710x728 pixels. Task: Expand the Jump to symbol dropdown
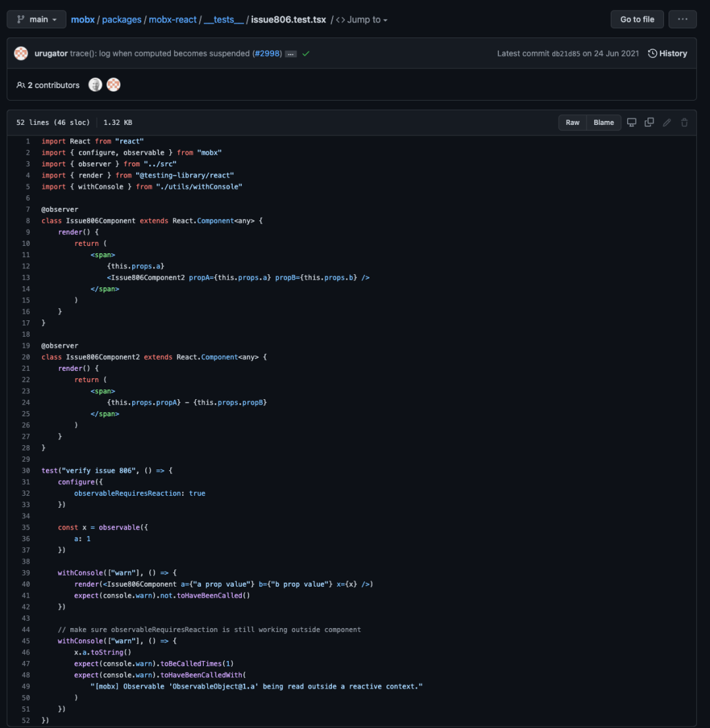(x=362, y=20)
